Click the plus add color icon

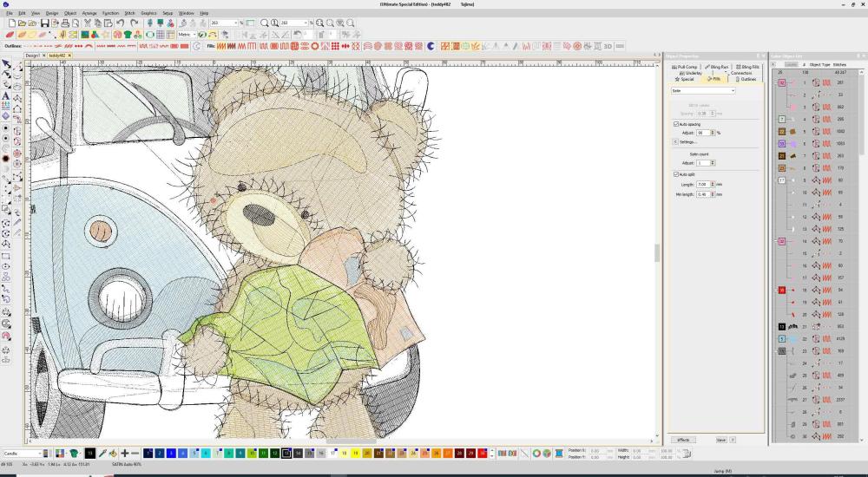tap(124, 454)
